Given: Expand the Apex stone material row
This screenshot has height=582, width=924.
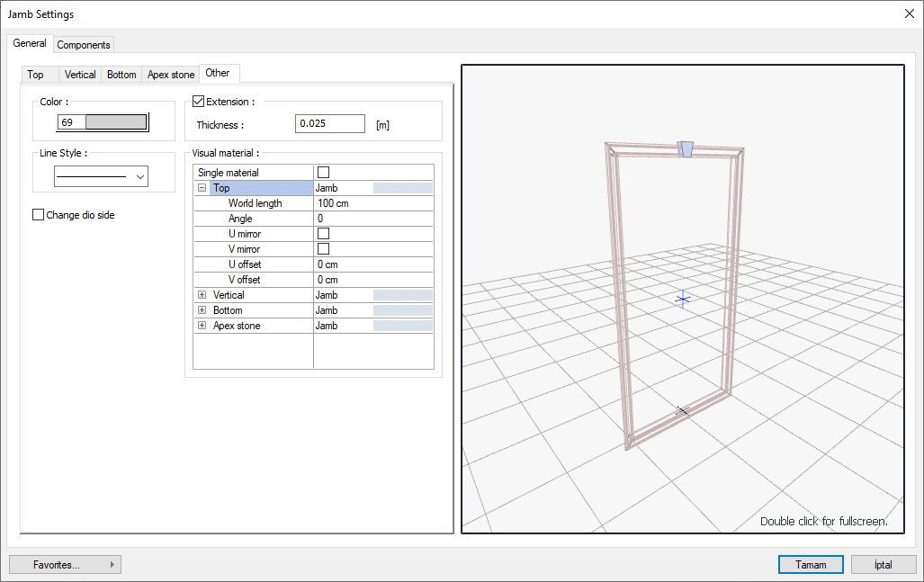Looking at the screenshot, I should [202, 326].
